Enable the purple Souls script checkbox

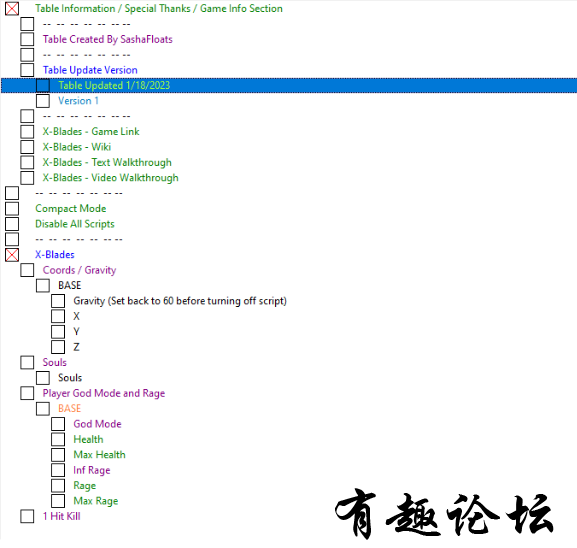click(x=27, y=363)
